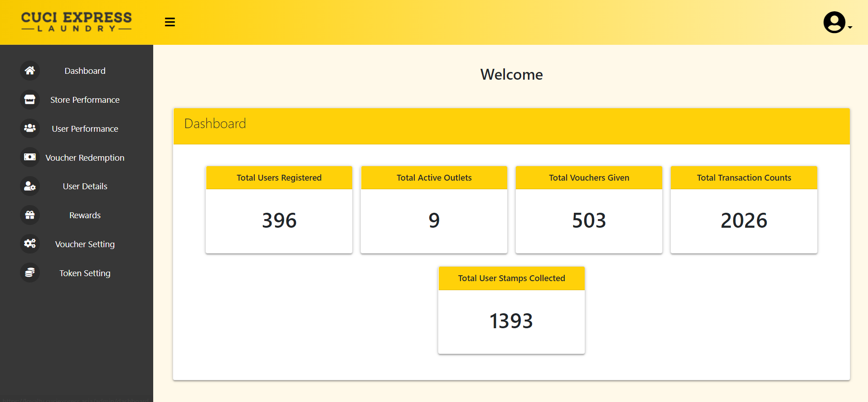Click Total User Stamps Collected header
Image resolution: width=868 pixels, height=402 pixels.
(x=512, y=278)
